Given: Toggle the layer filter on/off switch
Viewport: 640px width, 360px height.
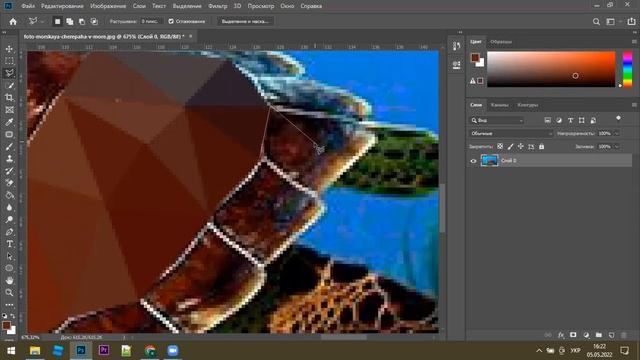Looking at the screenshot, I should (618, 119).
